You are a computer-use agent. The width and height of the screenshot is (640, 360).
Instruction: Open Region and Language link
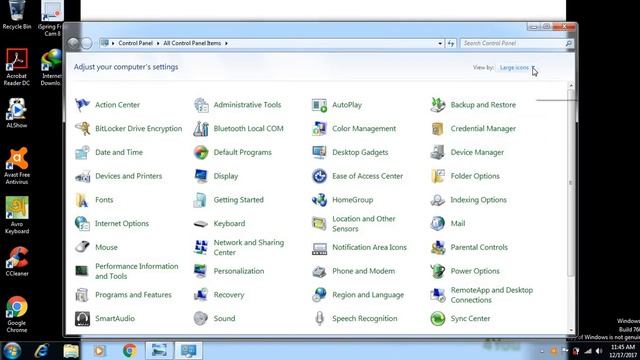368,295
